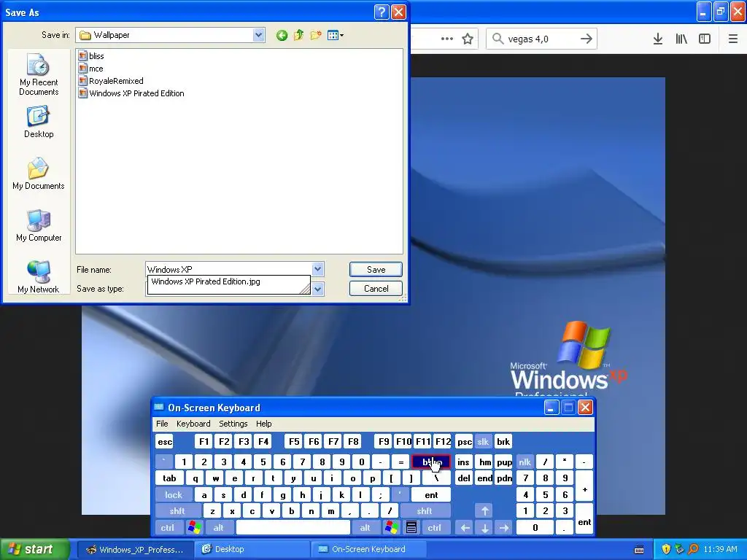747x560 pixels.
Task: Click the left Windows logo key
Action: click(194, 528)
